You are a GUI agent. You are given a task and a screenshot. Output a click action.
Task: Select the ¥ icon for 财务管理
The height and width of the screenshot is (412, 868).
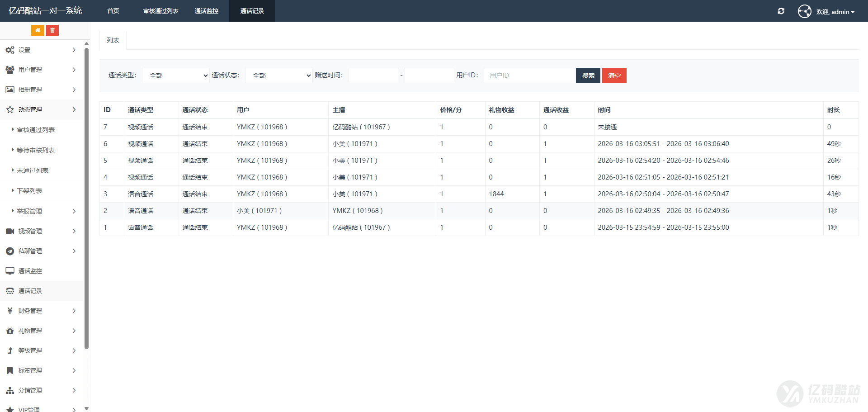pos(9,311)
